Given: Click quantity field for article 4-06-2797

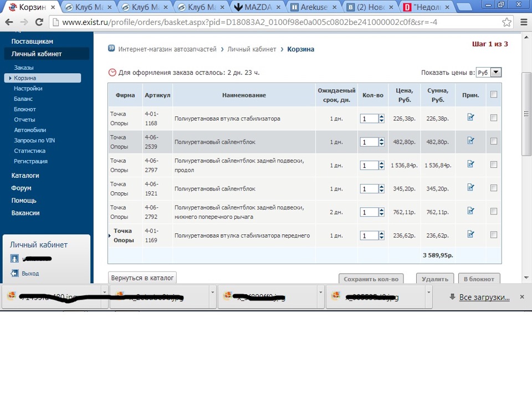Looking at the screenshot, I should [x=369, y=165].
